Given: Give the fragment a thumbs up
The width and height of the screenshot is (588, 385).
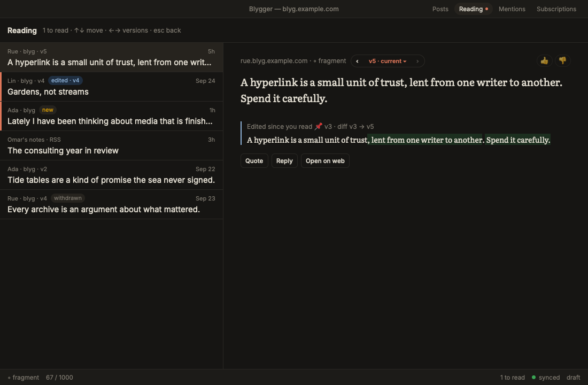Looking at the screenshot, I should 544,61.
